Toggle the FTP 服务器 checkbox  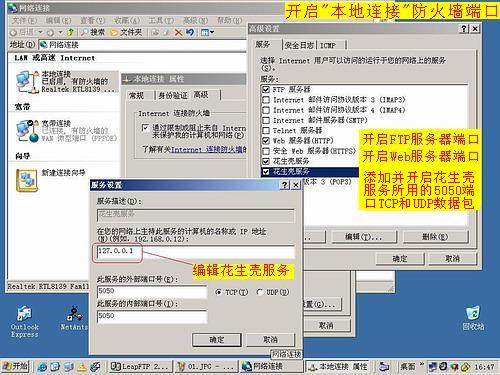click(x=266, y=89)
